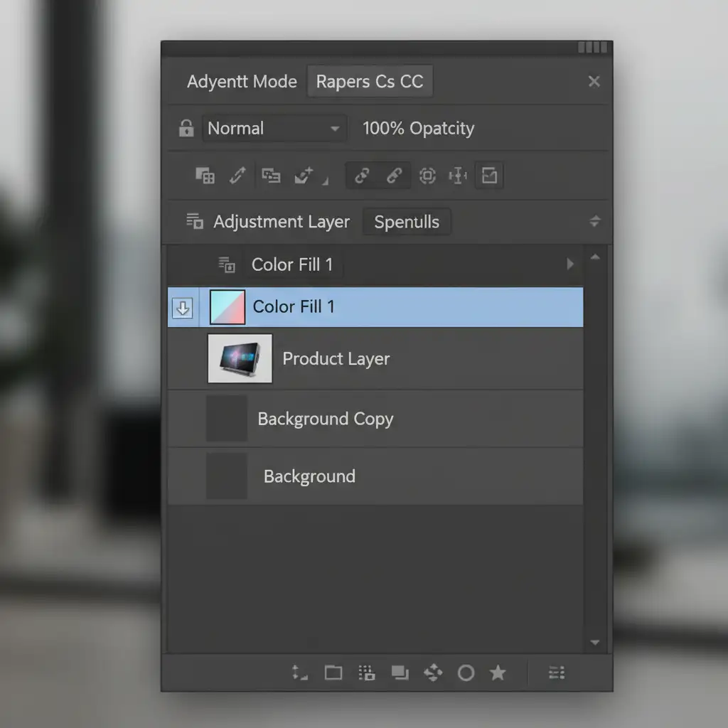The width and height of the screenshot is (728, 728).
Task: Click the dashed selection circle icon
Action: click(427, 176)
